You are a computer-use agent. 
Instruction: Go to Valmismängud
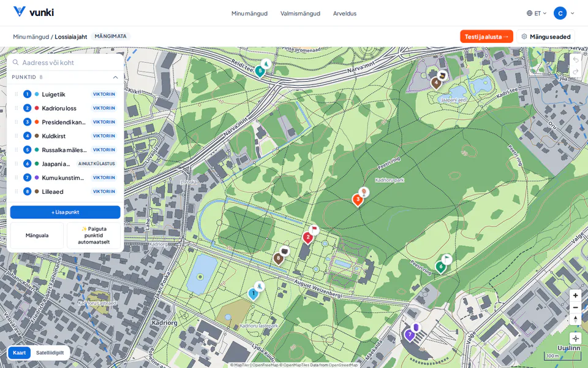tap(300, 13)
